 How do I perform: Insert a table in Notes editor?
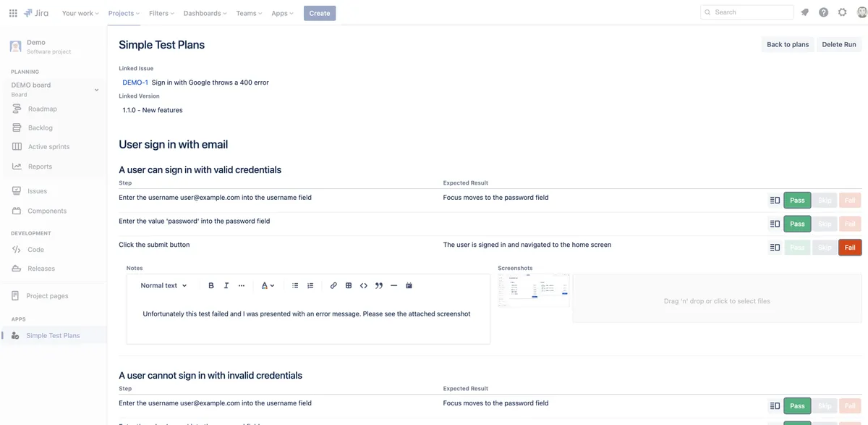point(349,285)
